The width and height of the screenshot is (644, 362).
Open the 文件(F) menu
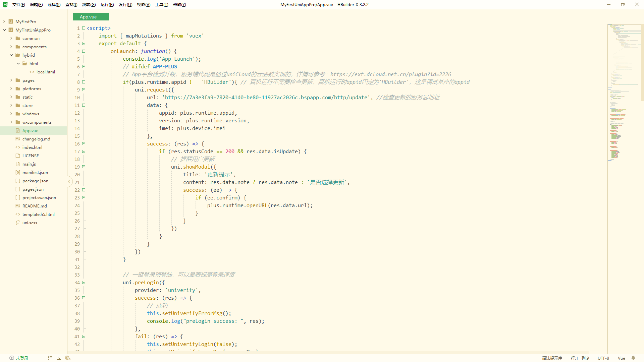18,5
